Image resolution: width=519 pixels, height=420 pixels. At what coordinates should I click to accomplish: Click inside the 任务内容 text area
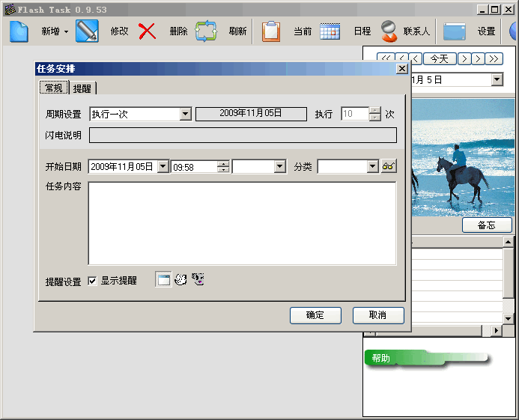(242, 223)
